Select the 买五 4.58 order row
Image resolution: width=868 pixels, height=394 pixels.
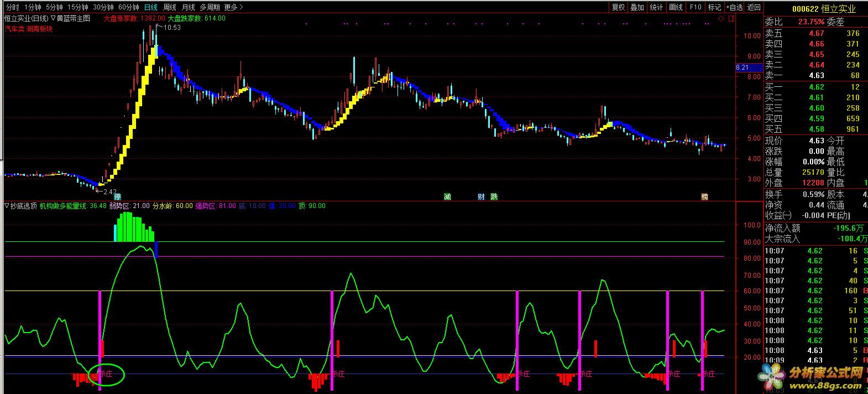[816, 129]
